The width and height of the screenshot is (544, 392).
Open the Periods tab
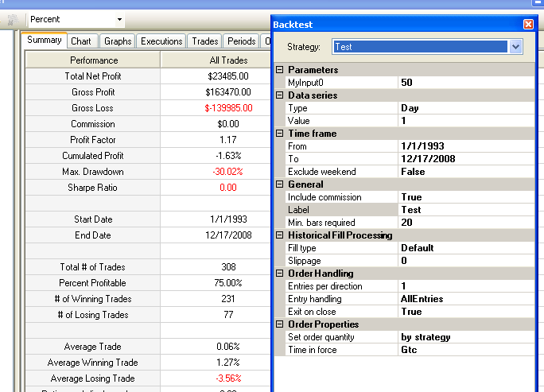(242, 41)
